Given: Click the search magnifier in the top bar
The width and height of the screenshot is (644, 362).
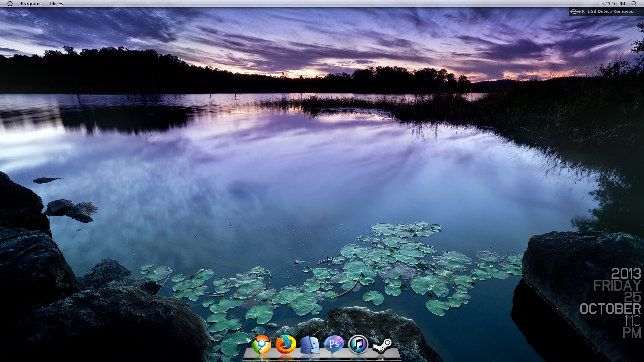Looking at the screenshot, I should 634,4.
